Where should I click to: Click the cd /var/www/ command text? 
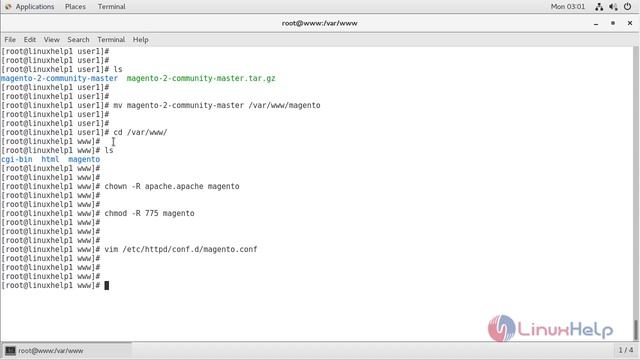pyautogui.click(x=140, y=132)
